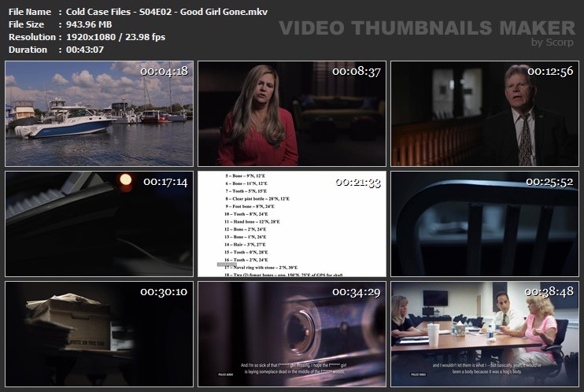
Task: Click the 'POLICE AUDIO' label in lens thumbnail
Action: click(226, 375)
